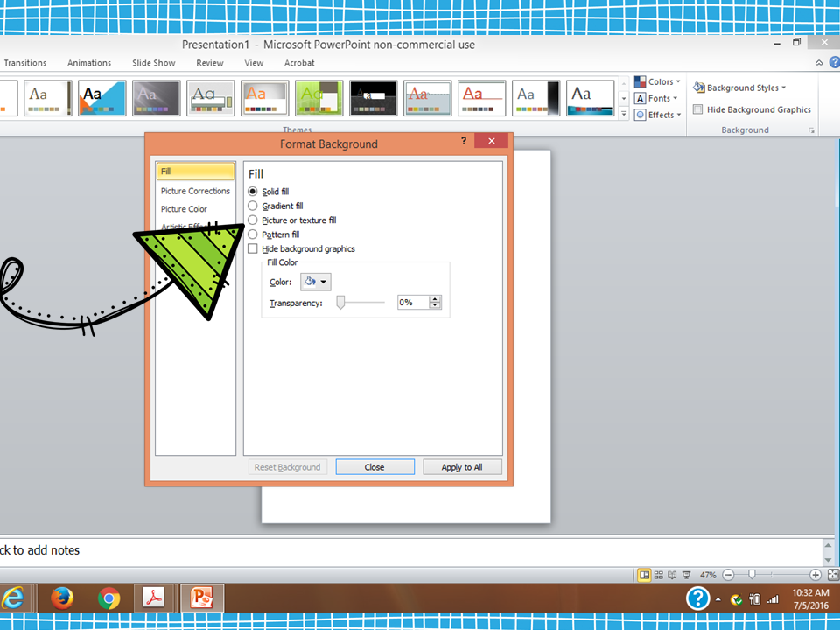Open Google Chrome from the taskbar
840x630 pixels.
109,598
